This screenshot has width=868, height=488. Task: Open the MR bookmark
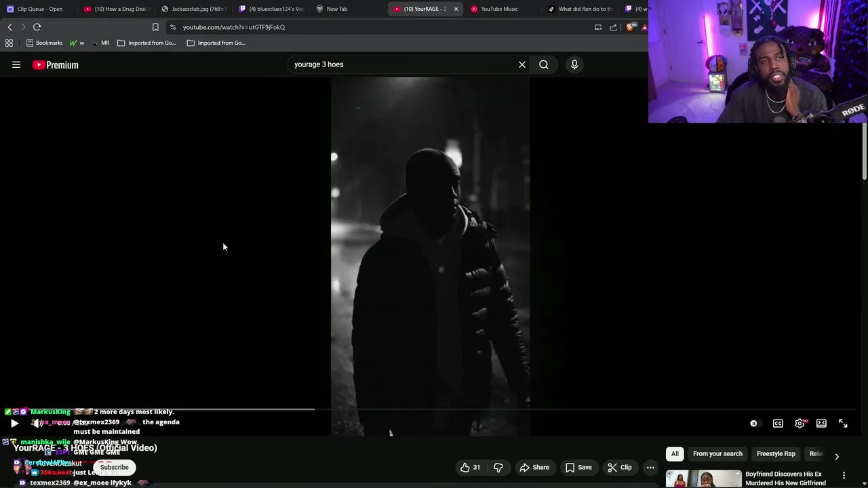[100, 43]
